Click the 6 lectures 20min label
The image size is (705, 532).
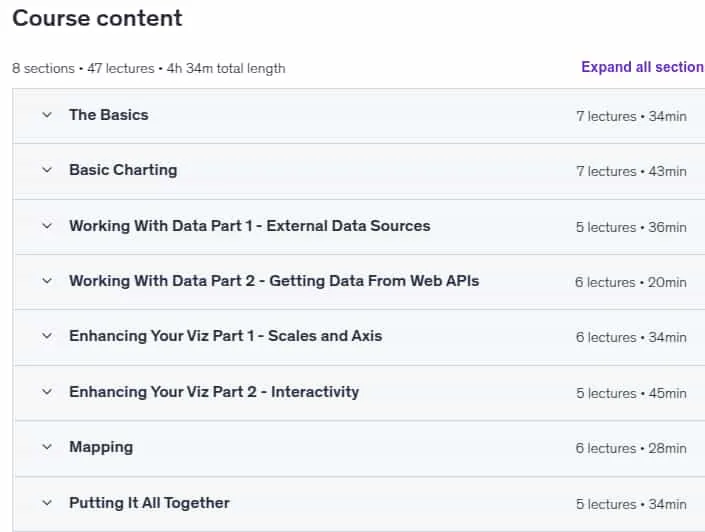click(631, 282)
